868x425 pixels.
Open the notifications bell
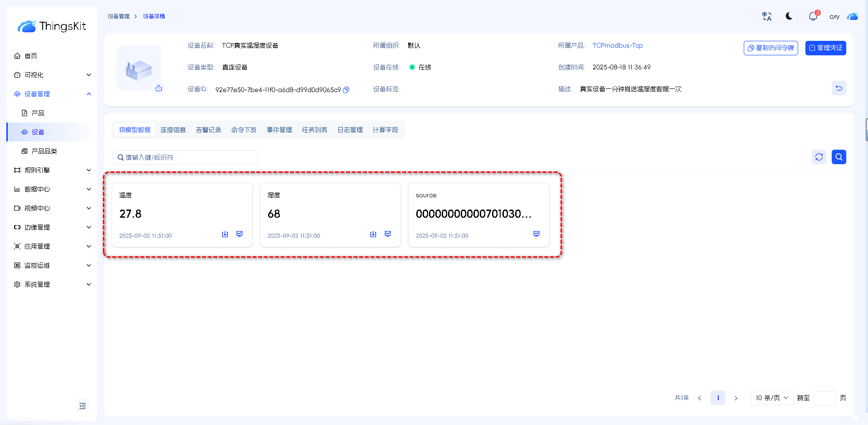coord(813,17)
